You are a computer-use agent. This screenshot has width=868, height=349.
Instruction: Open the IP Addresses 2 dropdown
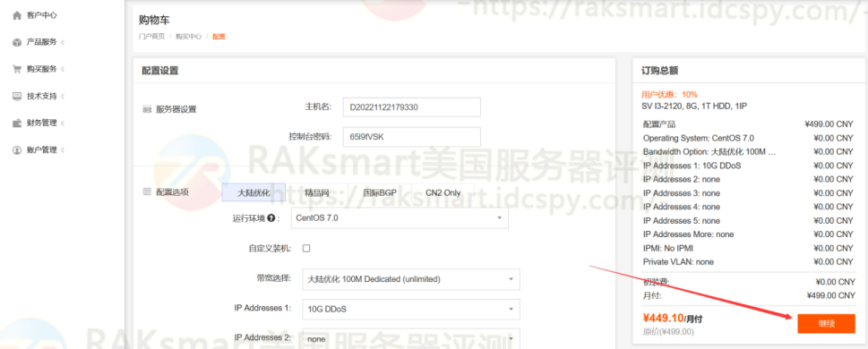[x=411, y=338]
